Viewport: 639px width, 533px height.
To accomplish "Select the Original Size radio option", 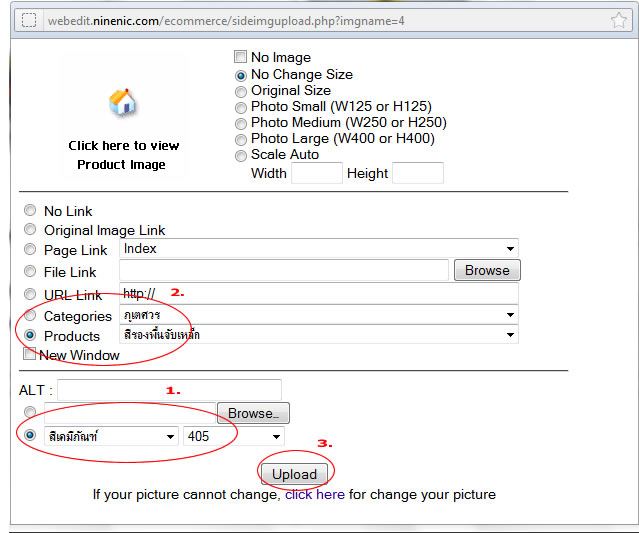I will coord(240,91).
